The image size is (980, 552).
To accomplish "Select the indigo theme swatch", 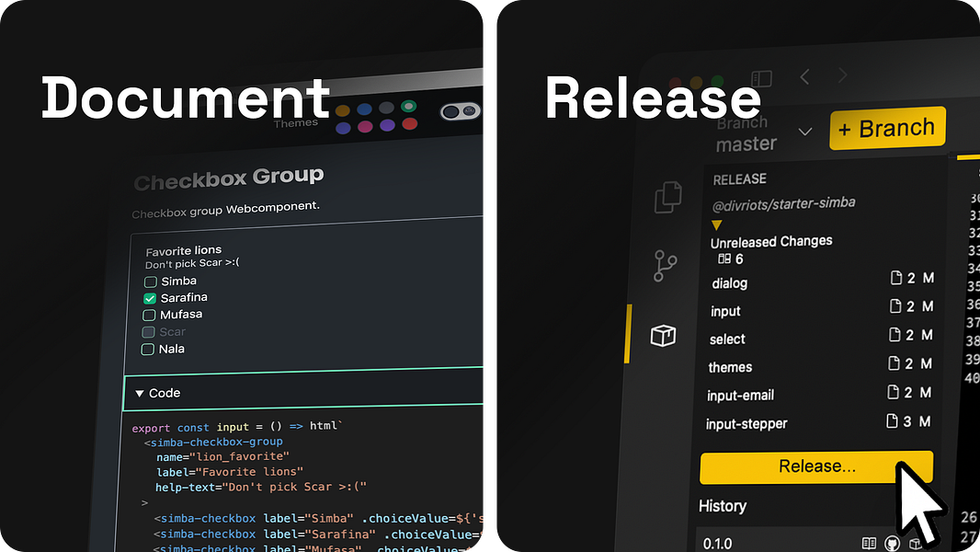I will (343, 129).
